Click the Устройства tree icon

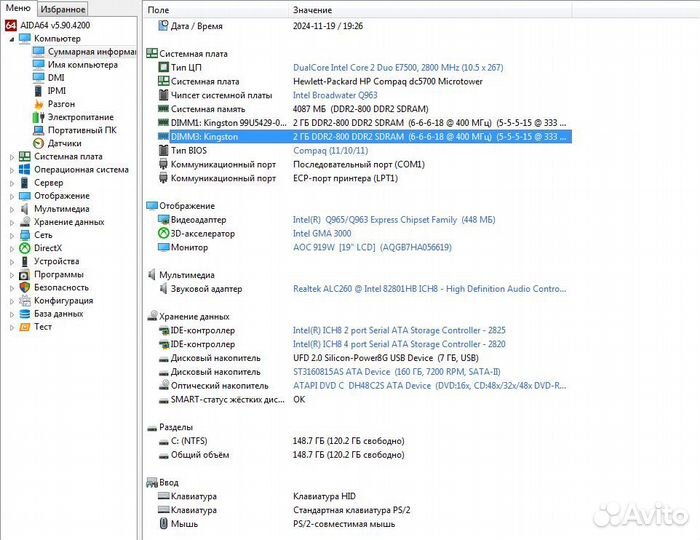(25, 262)
